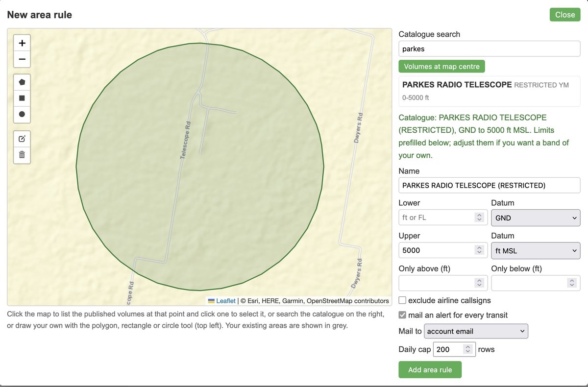
Task: Click the Upper altitude field with 5000
Action: (443, 250)
